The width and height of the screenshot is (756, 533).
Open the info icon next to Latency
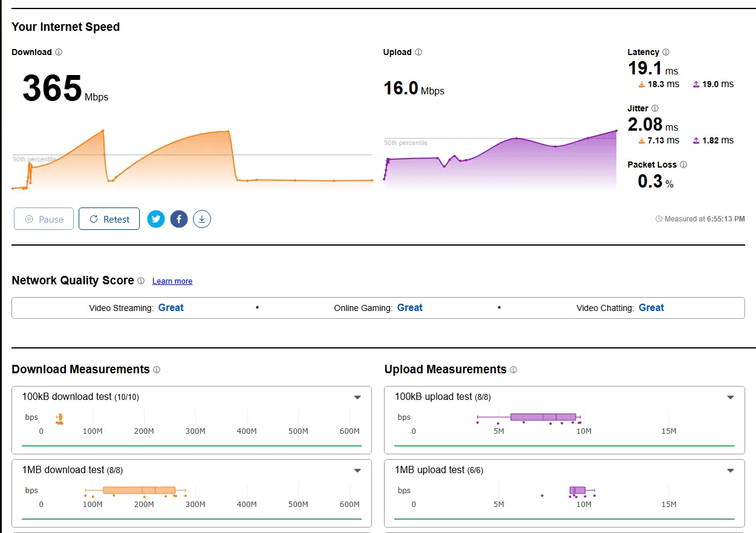666,52
